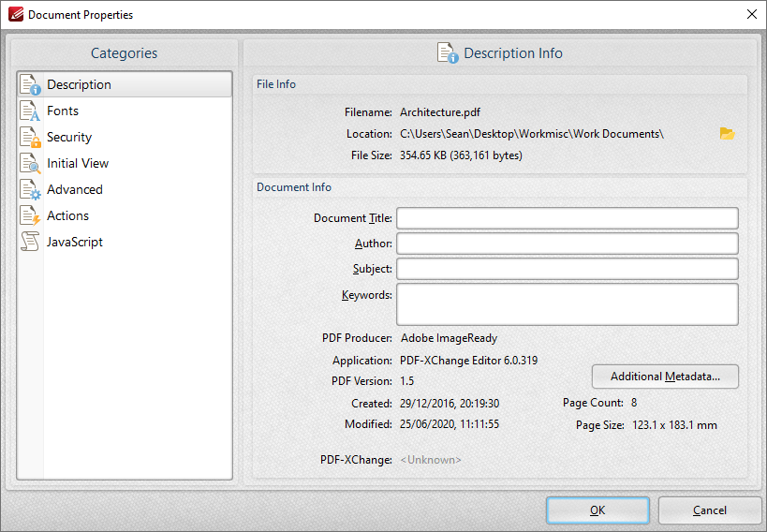Click the Cancel button
This screenshot has width=767, height=532.
tap(709, 510)
